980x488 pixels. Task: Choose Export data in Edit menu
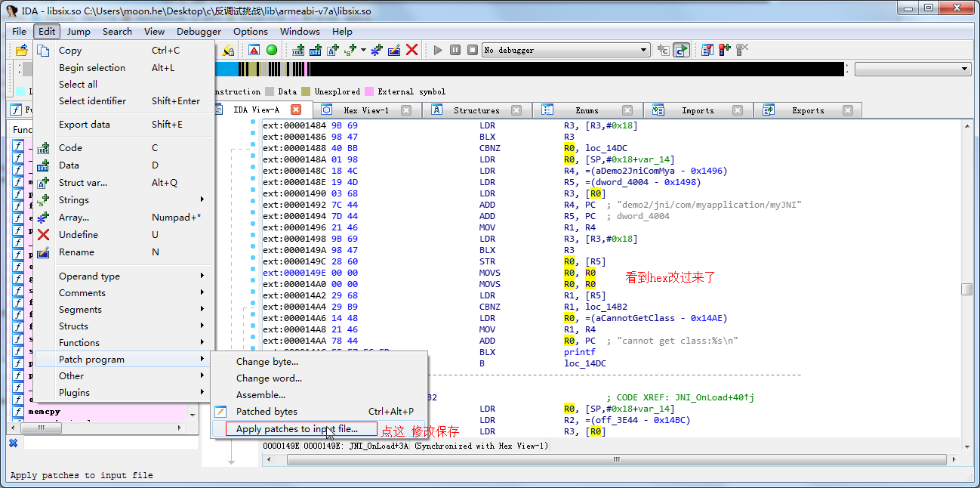(124, 124)
